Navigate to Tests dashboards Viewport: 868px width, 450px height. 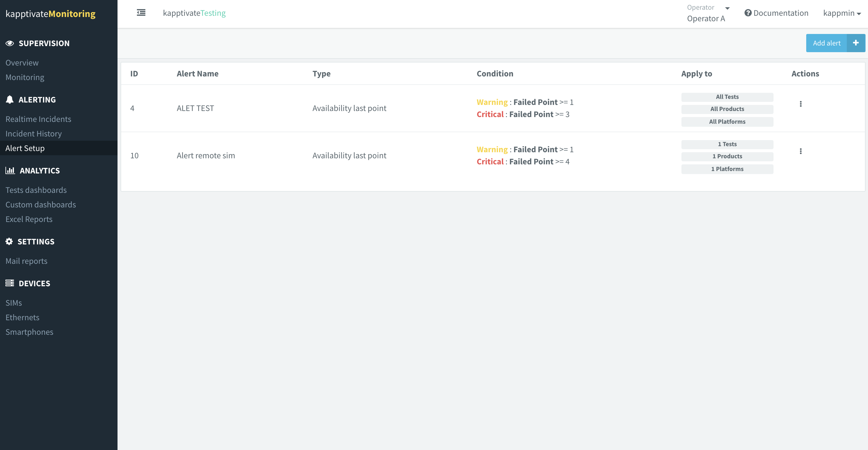[x=36, y=190]
